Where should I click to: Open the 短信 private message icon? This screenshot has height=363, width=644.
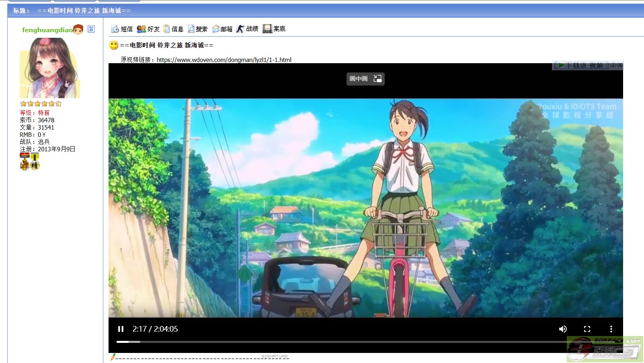point(114,29)
